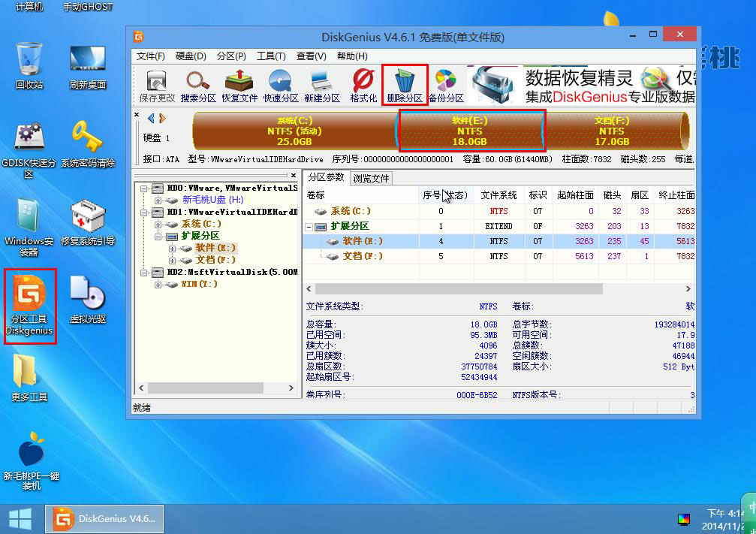
Task: Close the disk tree pane
Action: click(x=293, y=175)
